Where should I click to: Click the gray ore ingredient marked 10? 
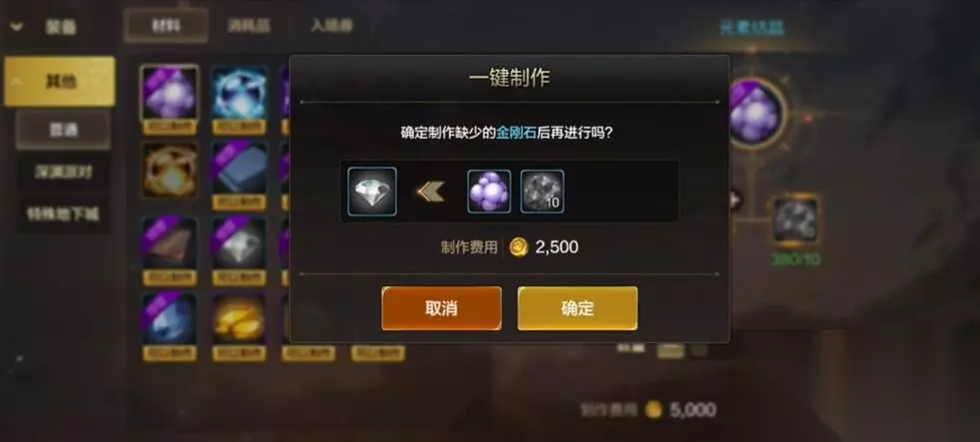tap(542, 192)
